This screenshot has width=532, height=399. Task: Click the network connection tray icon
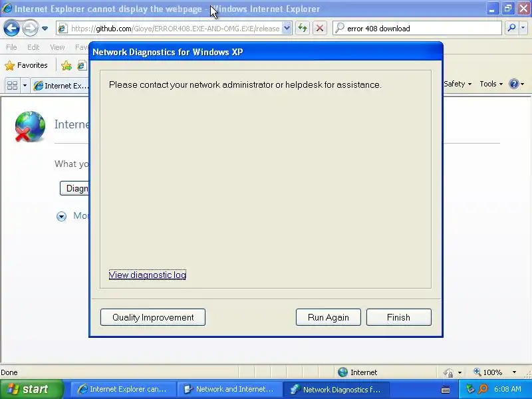470,389
